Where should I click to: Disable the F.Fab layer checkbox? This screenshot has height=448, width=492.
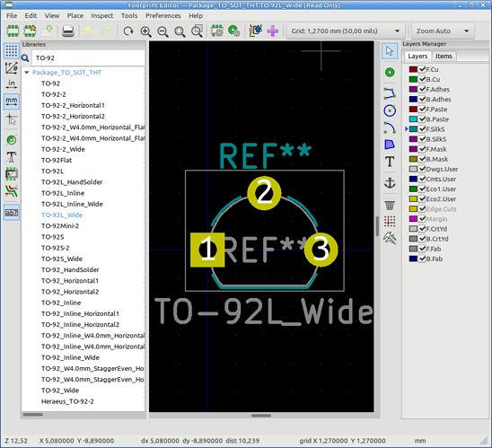[x=422, y=249]
